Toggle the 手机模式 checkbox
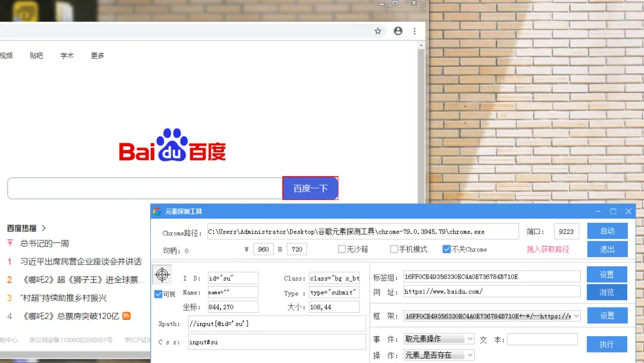 pos(394,249)
